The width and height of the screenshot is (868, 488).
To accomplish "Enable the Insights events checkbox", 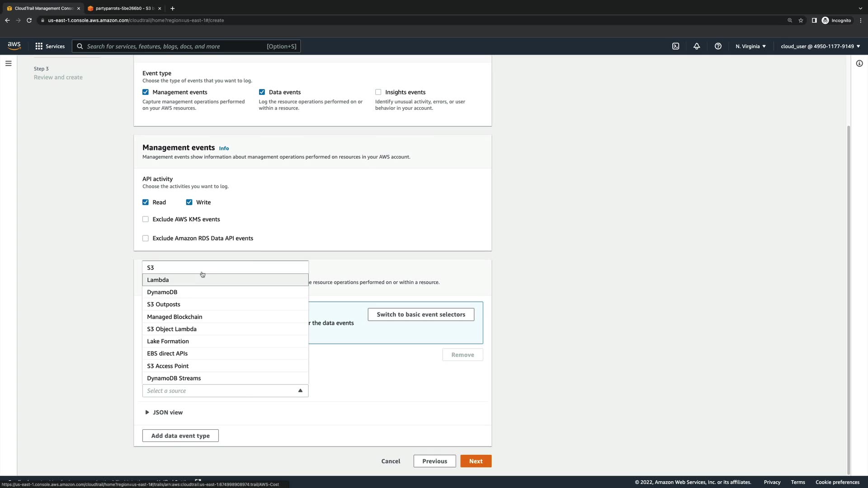I will pos(378,92).
